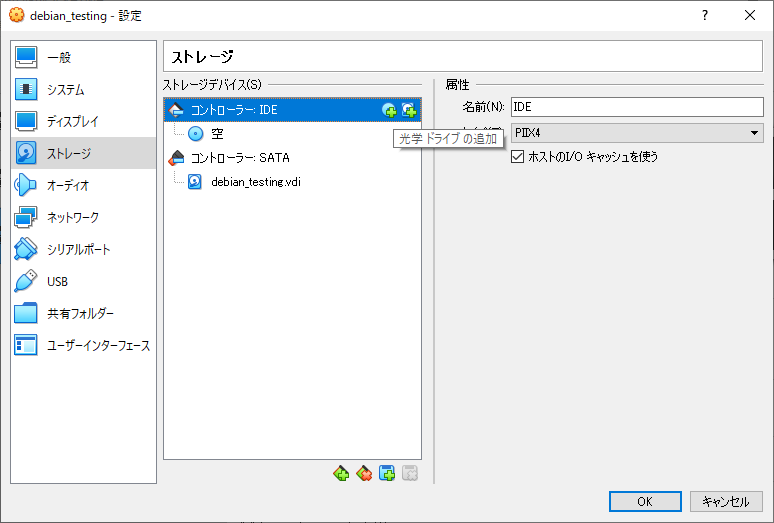Select the empty optical drive 空 entry
This screenshot has height=523, width=774.
292,134
